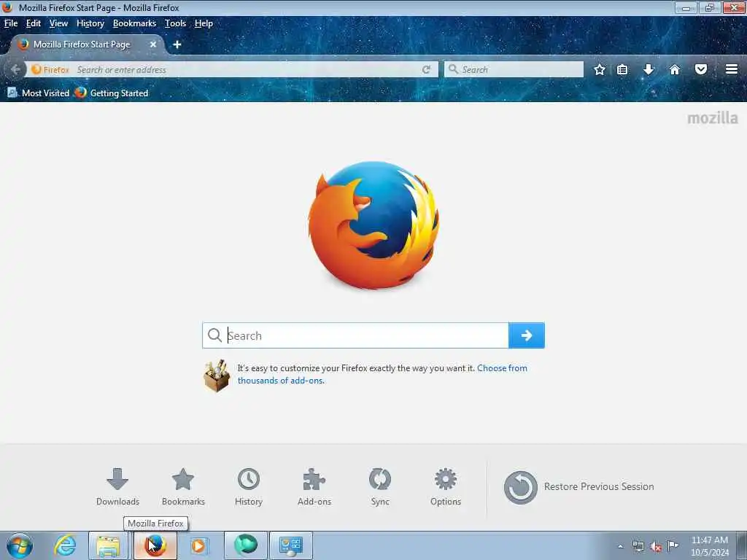Click the customize toolbox image
The image size is (747, 560).
point(217,376)
